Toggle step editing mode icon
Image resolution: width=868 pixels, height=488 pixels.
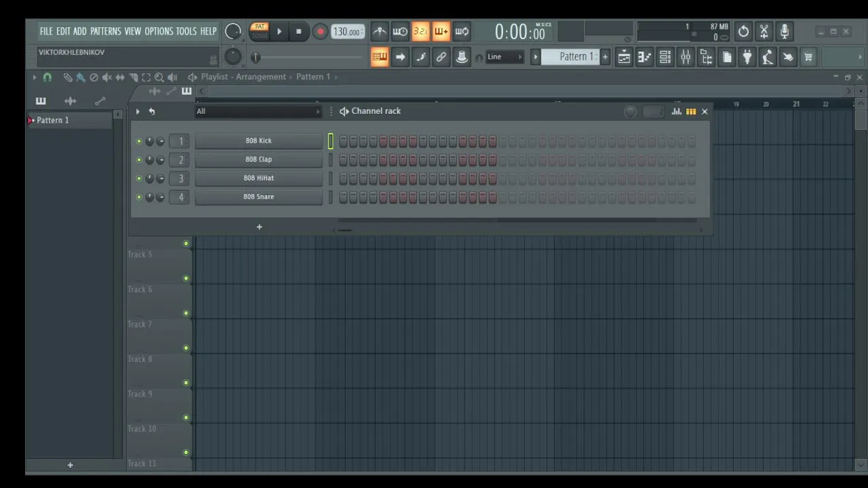coord(420,57)
